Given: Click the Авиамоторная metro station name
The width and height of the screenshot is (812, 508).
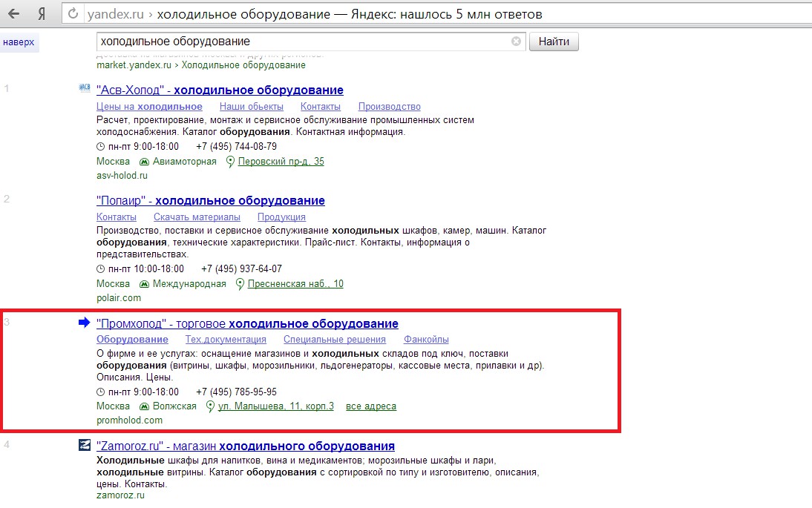Looking at the screenshot, I should coord(184,162).
